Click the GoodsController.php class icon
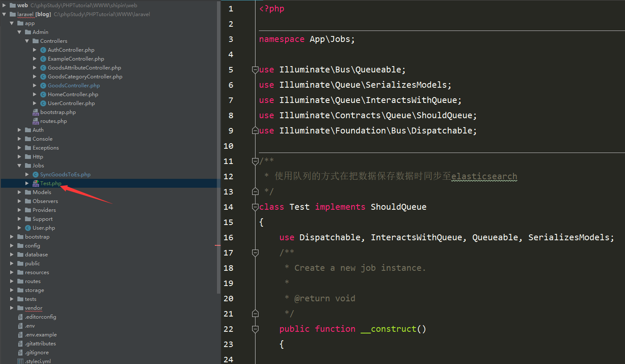Image resolution: width=625 pixels, height=364 pixels. pos(43,86)
